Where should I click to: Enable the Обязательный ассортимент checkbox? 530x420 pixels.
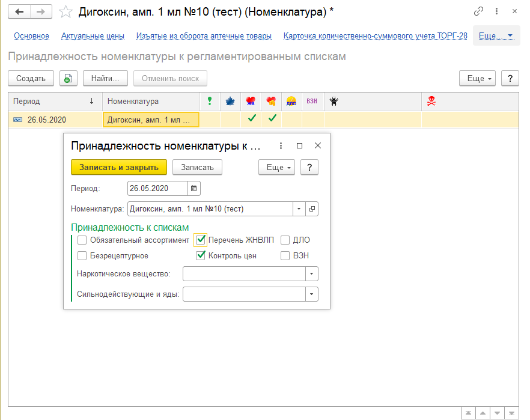coord(82,240)
